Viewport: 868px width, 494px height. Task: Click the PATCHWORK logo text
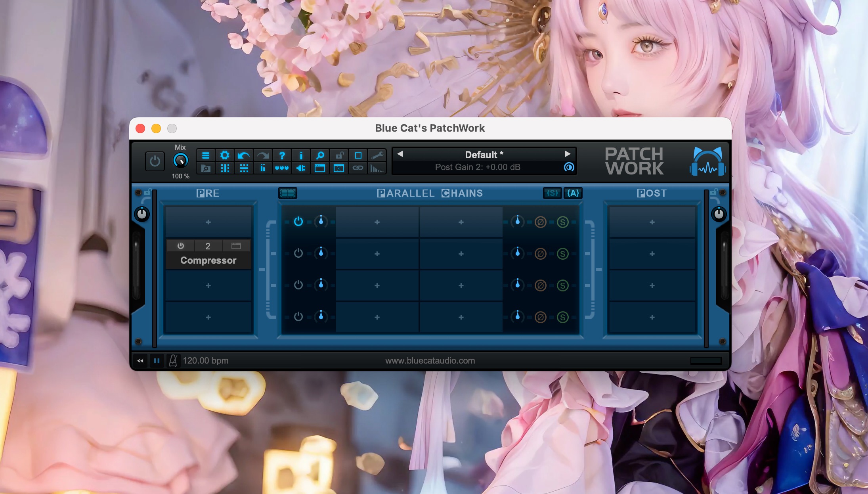(x=634, y=161)
